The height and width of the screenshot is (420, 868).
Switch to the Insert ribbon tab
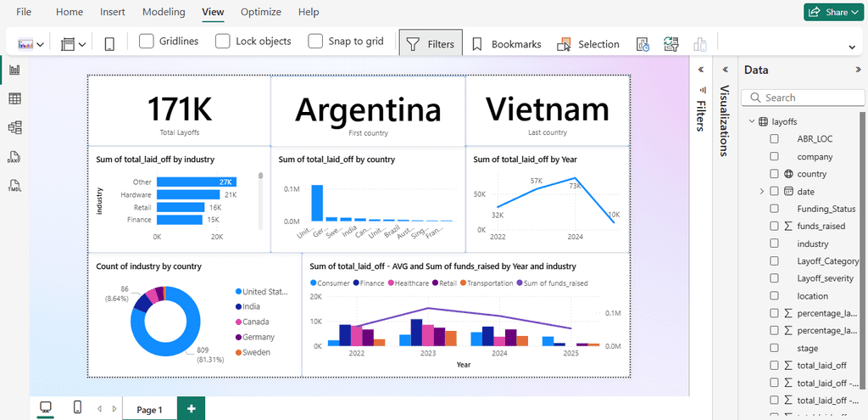(113, 12)
